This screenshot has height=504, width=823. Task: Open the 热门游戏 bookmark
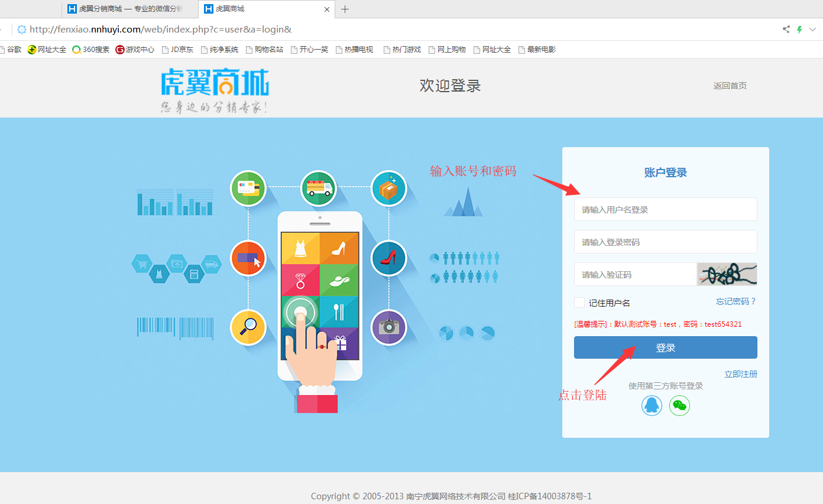pos(403,50)
